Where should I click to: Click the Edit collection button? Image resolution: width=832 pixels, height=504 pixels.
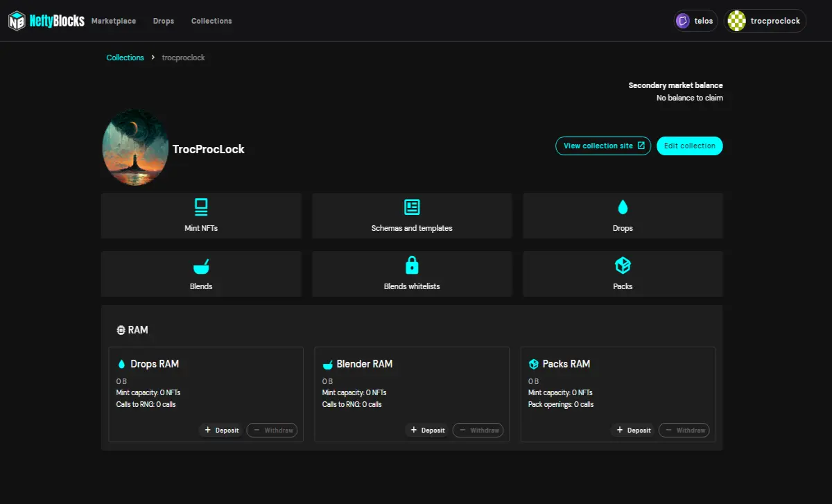pos(690,146)
